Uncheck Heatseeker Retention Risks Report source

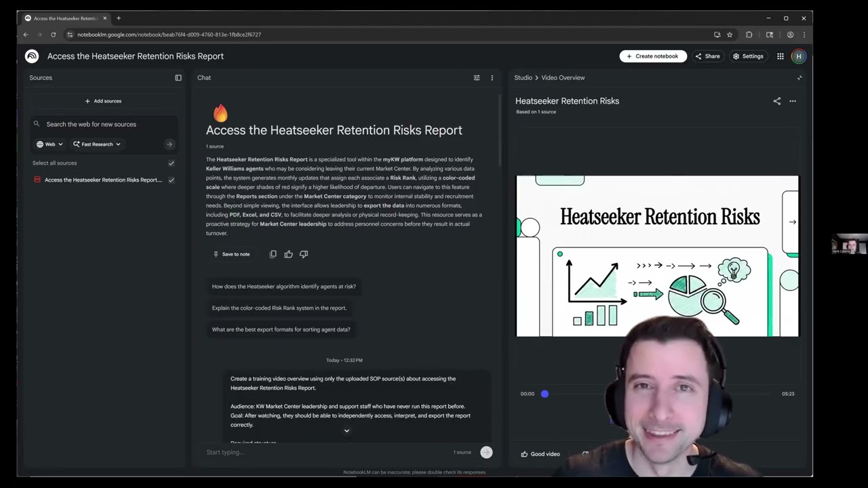point(172,180)
